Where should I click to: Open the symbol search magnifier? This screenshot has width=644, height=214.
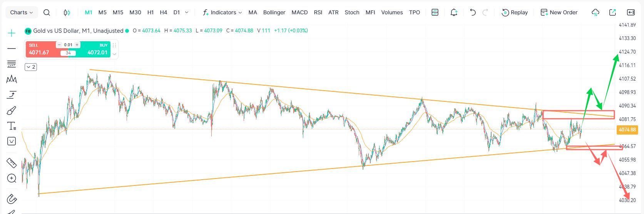[47, 12]
